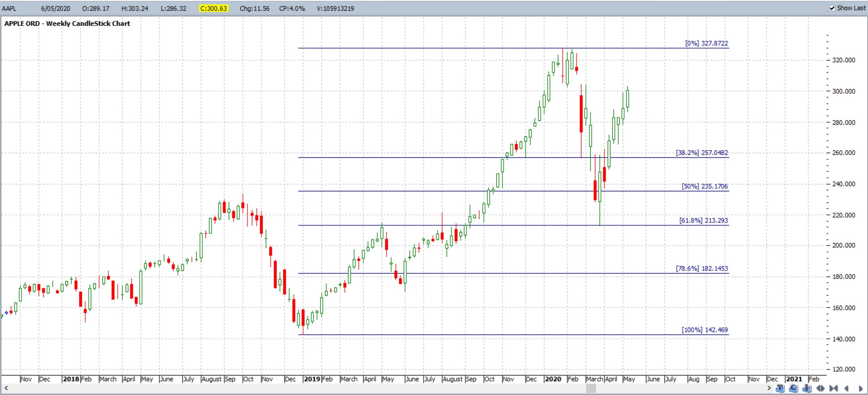Click the [38.2%] 257.0482 Fibonacci label

pos(702,153)
